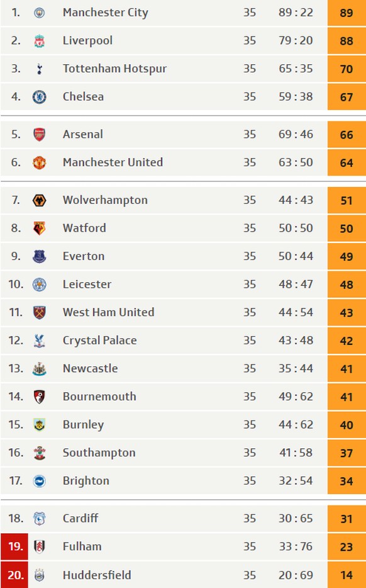This screenshot has height=588, width=366.
Task: Click the Manchester City club crest
Action: point(40,13)
